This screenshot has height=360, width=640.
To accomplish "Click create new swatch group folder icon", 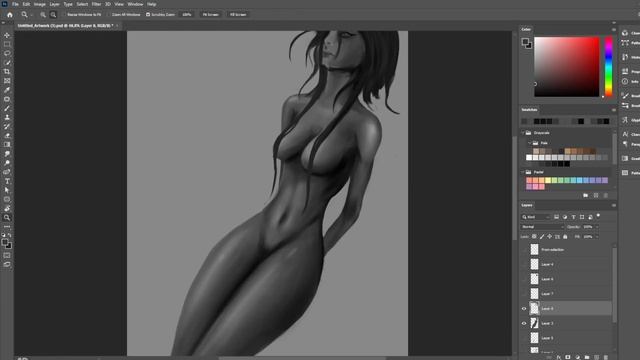I will click(x=586, y=196).
